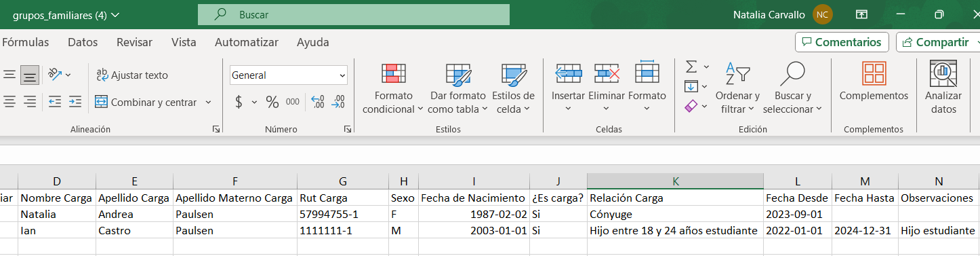Increase decimal places

[317, 102]
